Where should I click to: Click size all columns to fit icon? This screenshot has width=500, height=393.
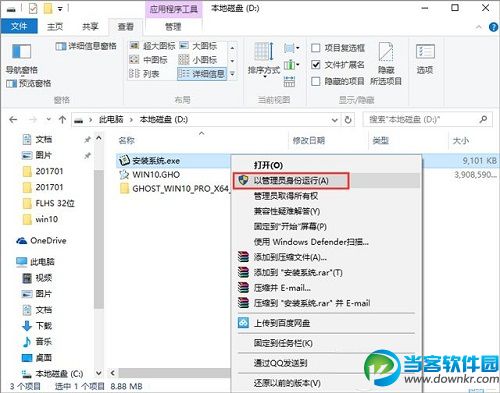pos(289,81)
